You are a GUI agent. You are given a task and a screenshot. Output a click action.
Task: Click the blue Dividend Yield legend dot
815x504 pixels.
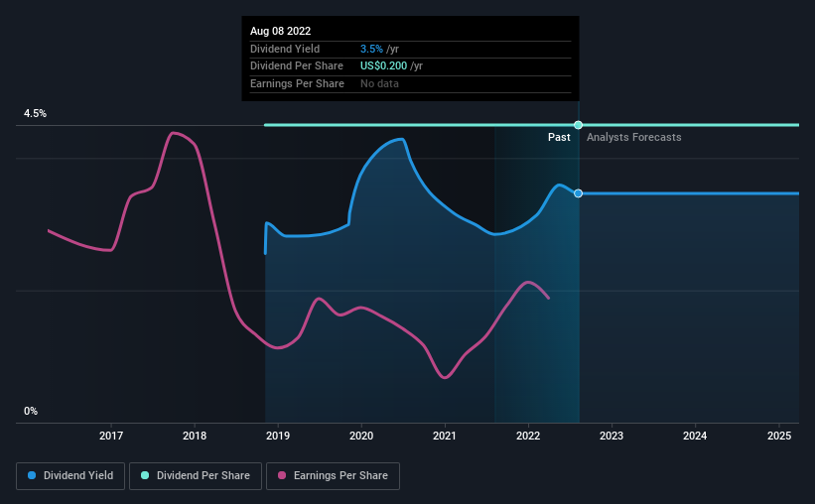pos(32,475)
